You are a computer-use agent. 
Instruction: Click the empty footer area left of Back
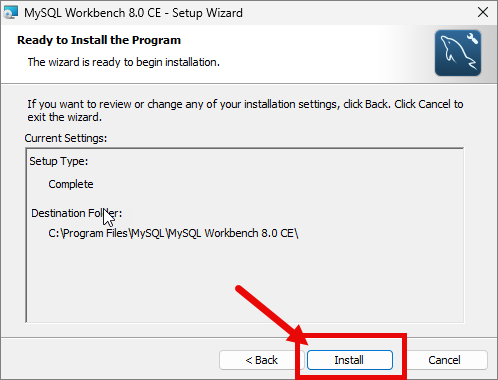coord(110,360)
